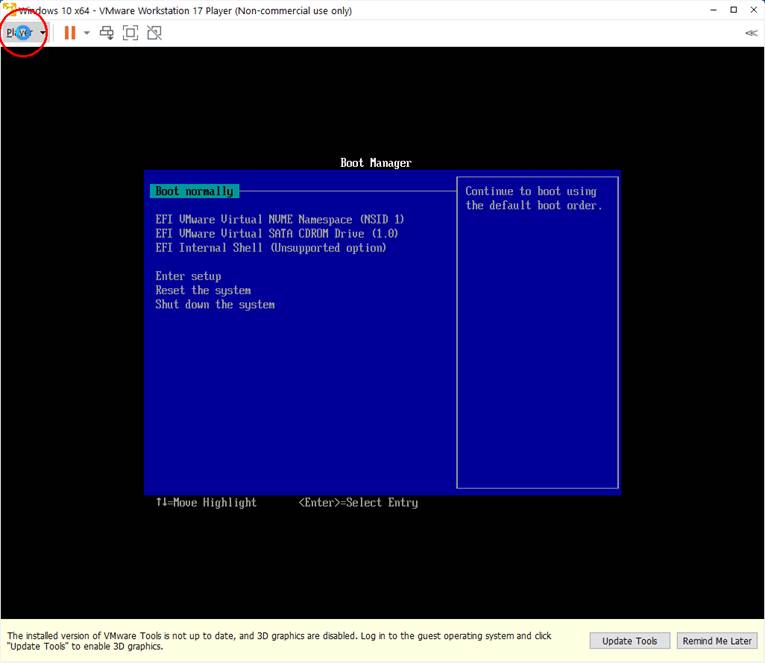Click Send Ctrl+Alt+Del toolbar icon
This screenshot has height=663, width=765.
pyautogui.click(x=107, y=33)
